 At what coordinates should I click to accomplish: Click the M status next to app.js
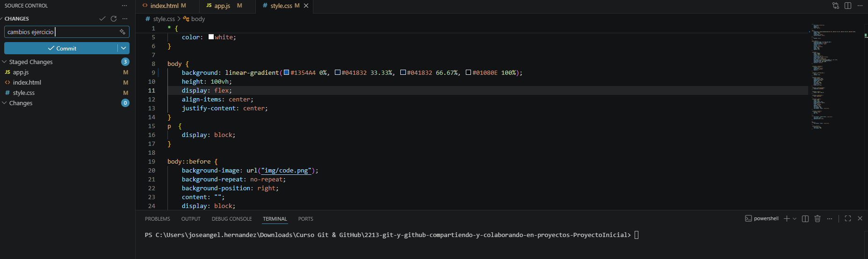point(126,72)
